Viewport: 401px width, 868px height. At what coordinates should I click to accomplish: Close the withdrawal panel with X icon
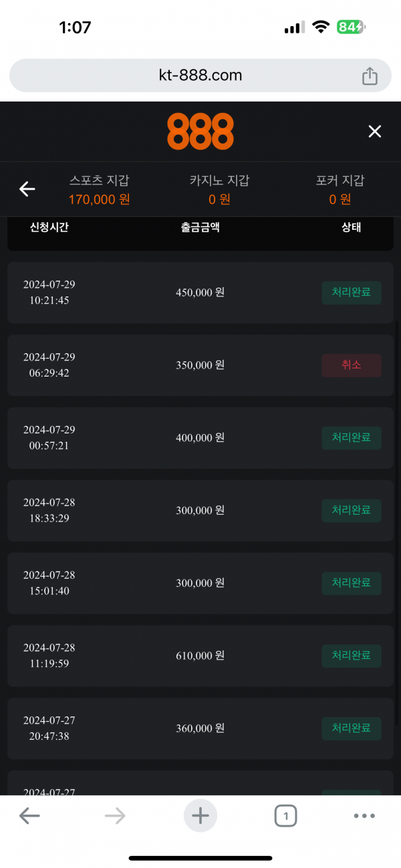375,132
